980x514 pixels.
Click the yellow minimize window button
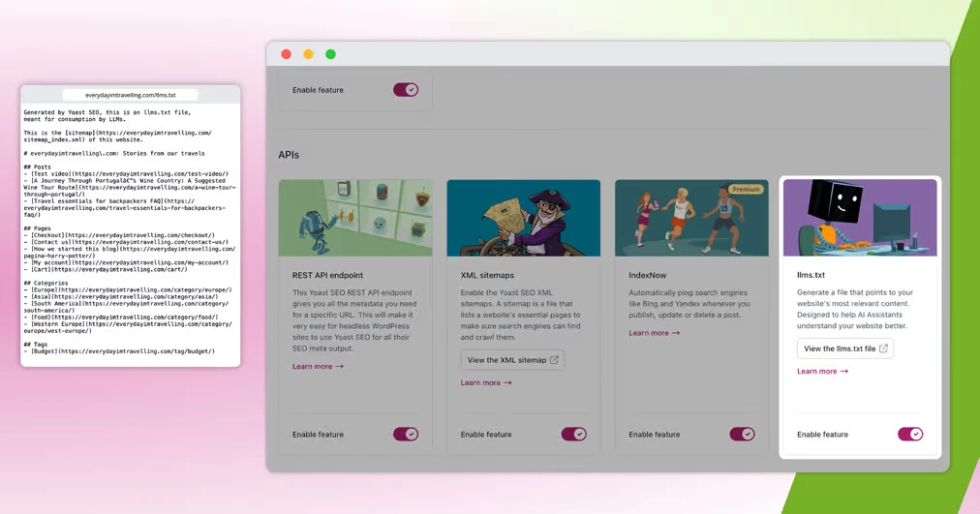click(308, 54)
